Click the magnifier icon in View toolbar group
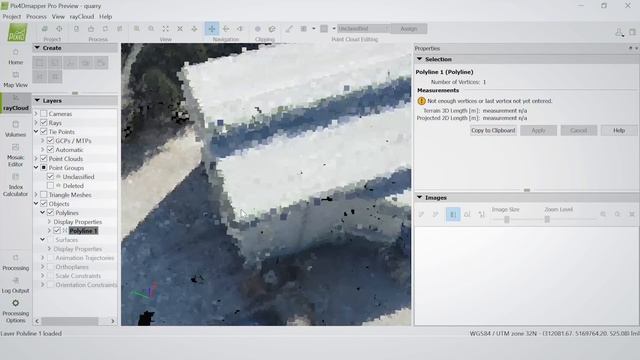 coord(151,29)
